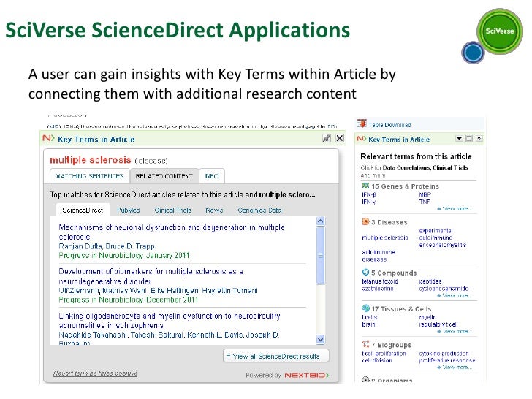
Task: Open article Development of biomarkers for multiple sclerosis
Action: tap(151, 276)
